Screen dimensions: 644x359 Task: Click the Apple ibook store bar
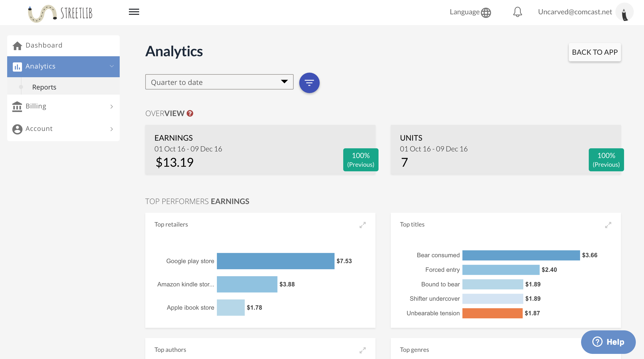pos(231,308)
